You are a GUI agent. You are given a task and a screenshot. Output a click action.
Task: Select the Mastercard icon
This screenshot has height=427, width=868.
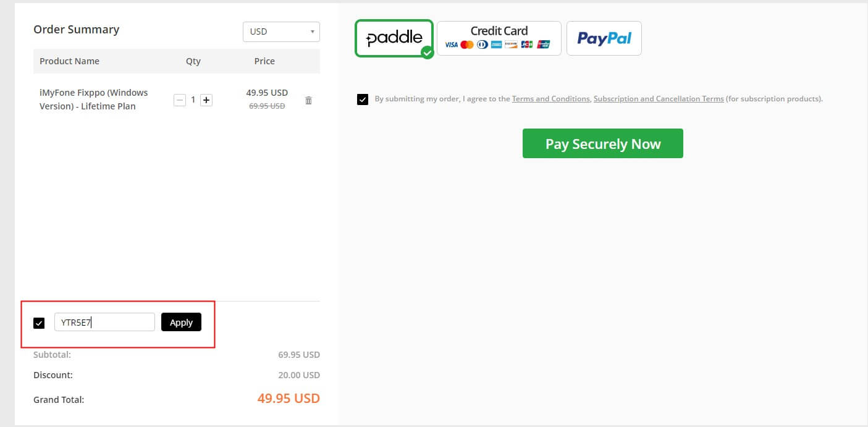click(x=467, y=44)
